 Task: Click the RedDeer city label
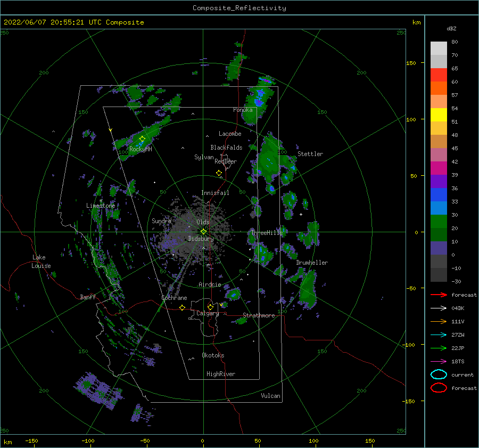(x=226, y=161)
